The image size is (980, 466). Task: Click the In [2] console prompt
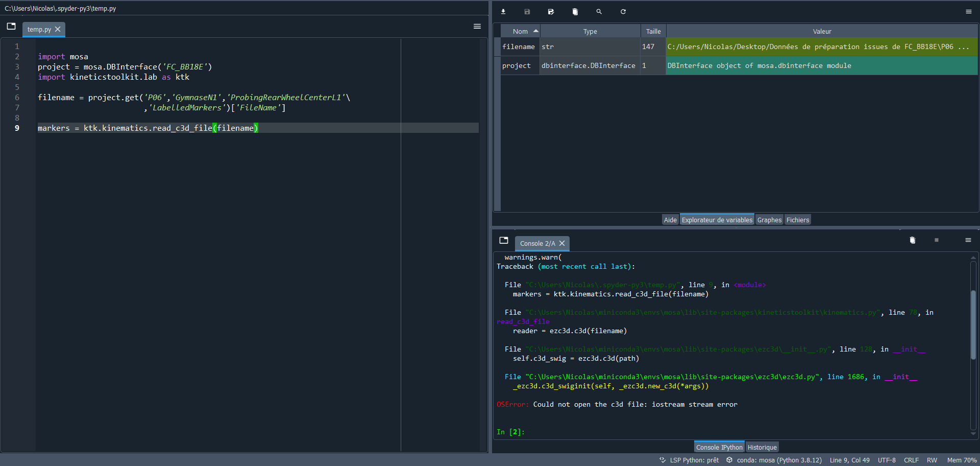[510, 432]
